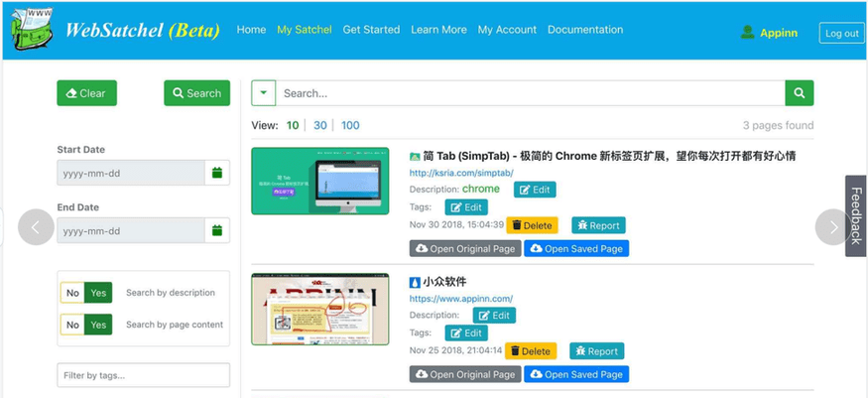Click the WebSatchel (Beta) title text
The width and height of the screenshot is (868, 398).
point(142,30)
